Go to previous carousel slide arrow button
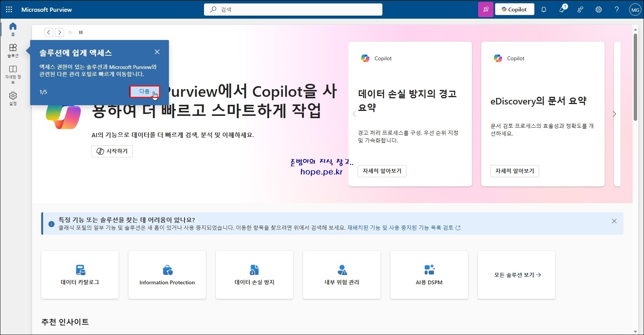Screen dimensions: 644x335 point(49,32)
